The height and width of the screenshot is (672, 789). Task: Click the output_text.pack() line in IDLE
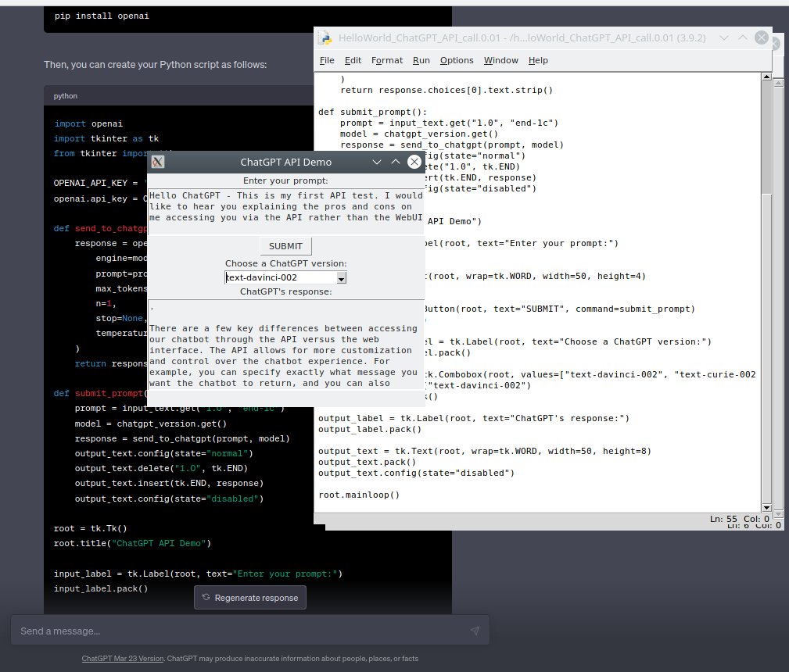[368, 463]
